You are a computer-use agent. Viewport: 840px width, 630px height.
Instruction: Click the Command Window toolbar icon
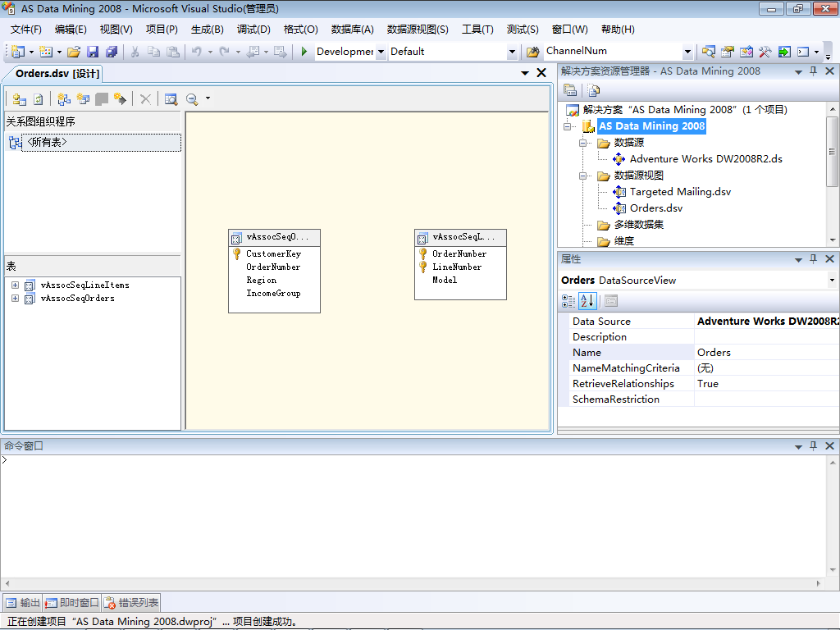click(803, 52)
